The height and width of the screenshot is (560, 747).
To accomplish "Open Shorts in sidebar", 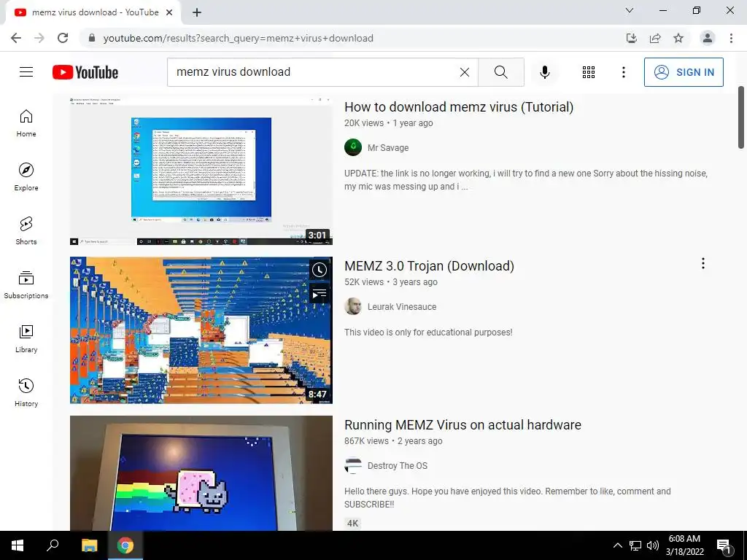I will pyautogui.click(x=26, y=231).
